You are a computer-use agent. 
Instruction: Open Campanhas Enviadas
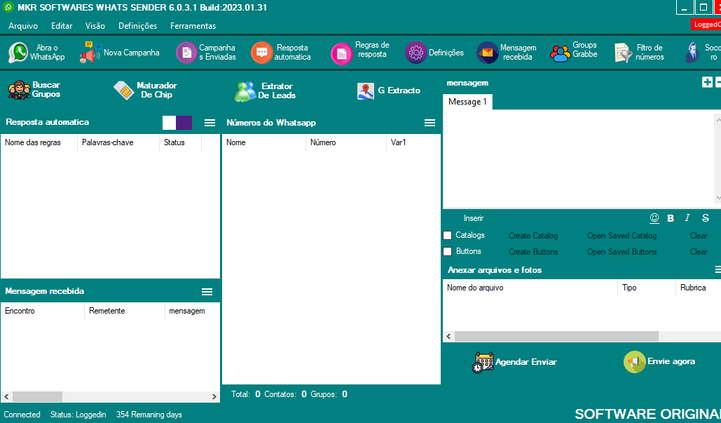[x=206, y=52]
